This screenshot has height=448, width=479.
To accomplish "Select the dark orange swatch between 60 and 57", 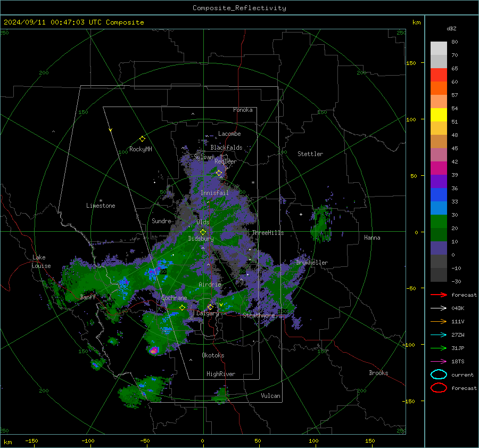I will (x=439, y=88).
